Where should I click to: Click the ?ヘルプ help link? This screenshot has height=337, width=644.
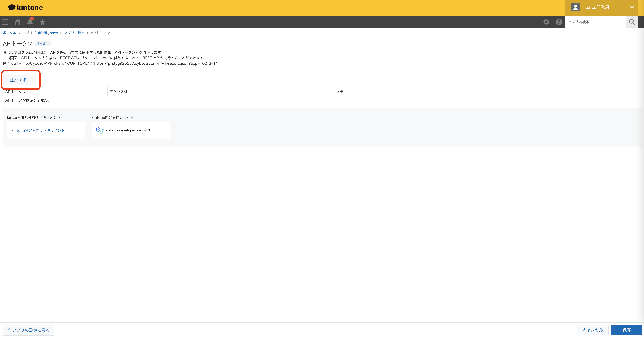click(43, 44)
